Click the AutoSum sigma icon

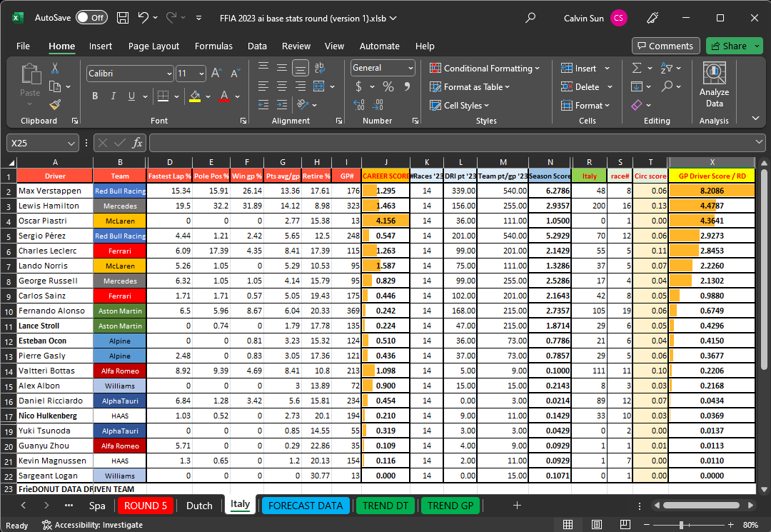click(x=636, y=68)
